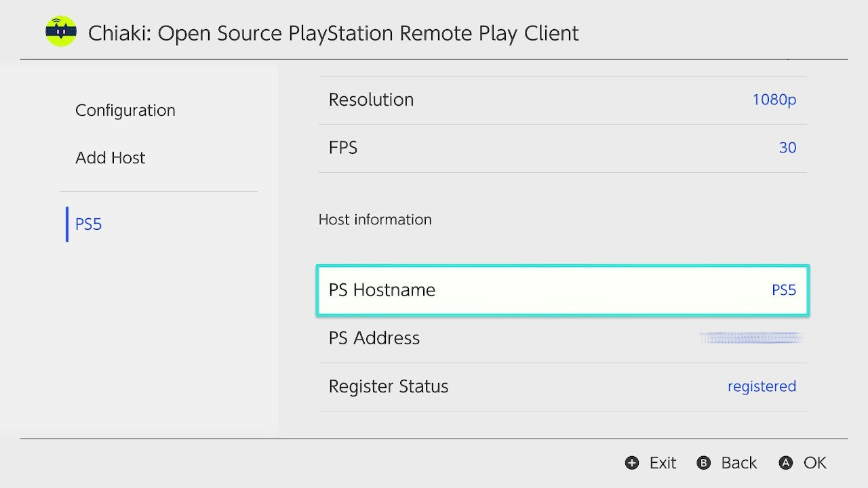Click the B Back button icon

[x=704, y=463]
